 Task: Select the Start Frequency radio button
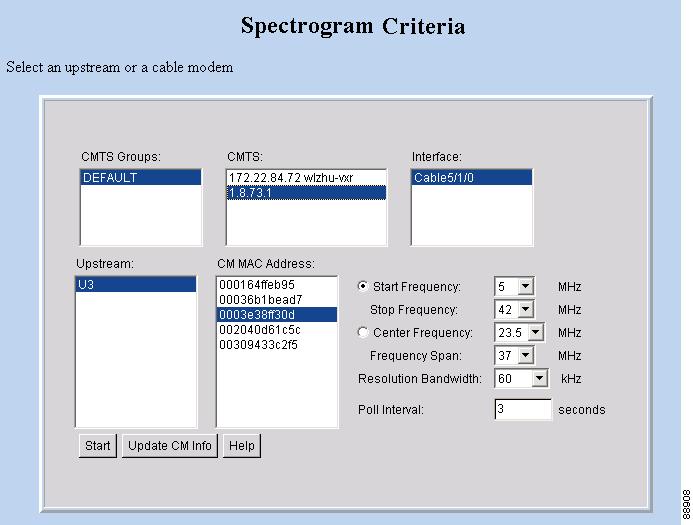coord(362,286)
